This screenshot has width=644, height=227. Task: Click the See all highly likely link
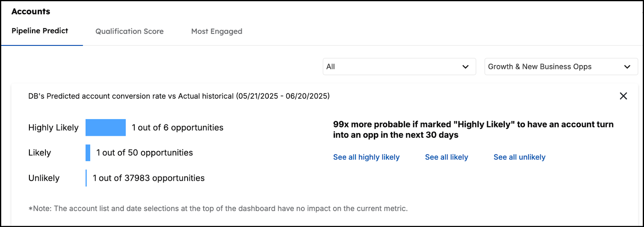[366, 157]
